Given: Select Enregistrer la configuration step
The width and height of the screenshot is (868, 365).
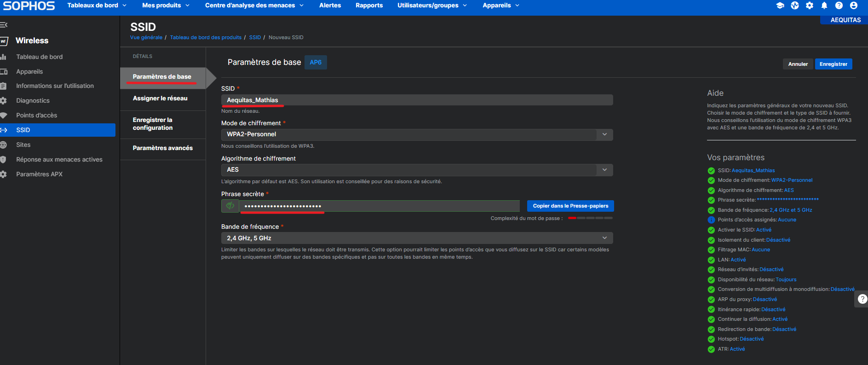Looking at the screenshot, I should click(x=163, y=124).
